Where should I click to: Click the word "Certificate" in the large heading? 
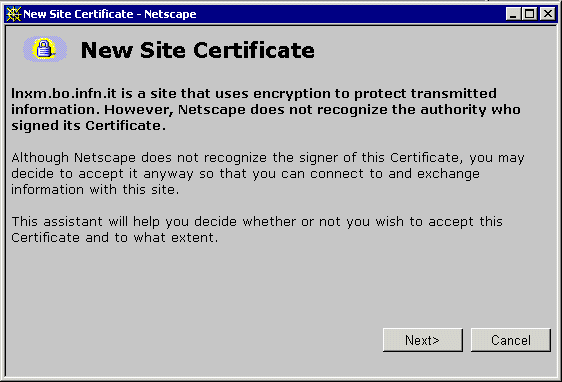(x=254, y=50)
